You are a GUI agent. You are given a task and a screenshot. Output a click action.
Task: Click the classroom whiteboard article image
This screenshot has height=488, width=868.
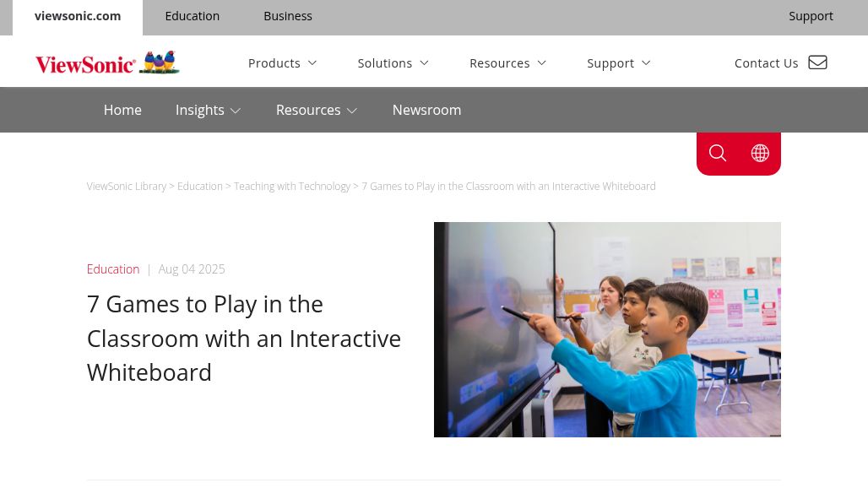(607, 329)
